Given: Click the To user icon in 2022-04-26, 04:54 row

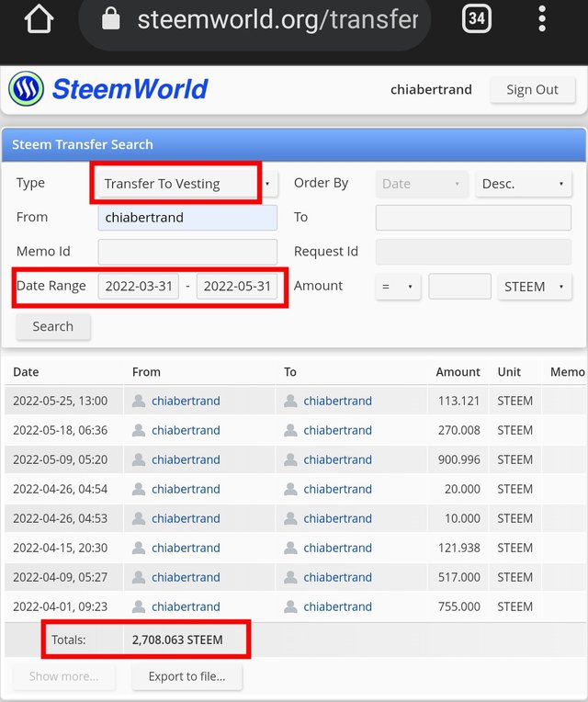Looking at the screenshot, I should (290, 489).
